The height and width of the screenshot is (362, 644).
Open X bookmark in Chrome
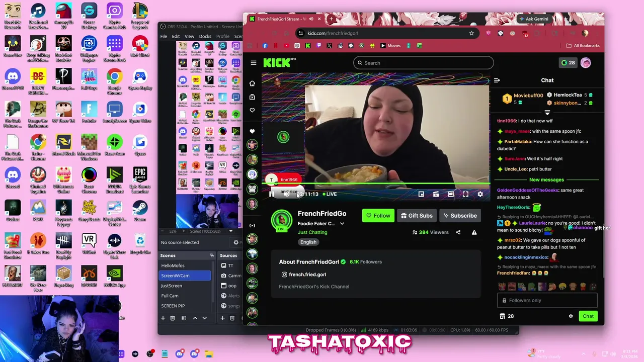point(329,46)
